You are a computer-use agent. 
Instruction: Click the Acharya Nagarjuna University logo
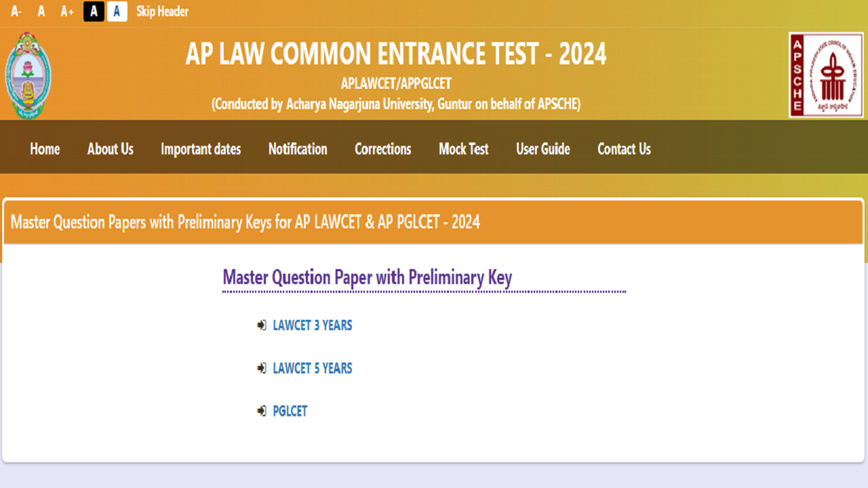pyautogui.click(x=28, y=75)
